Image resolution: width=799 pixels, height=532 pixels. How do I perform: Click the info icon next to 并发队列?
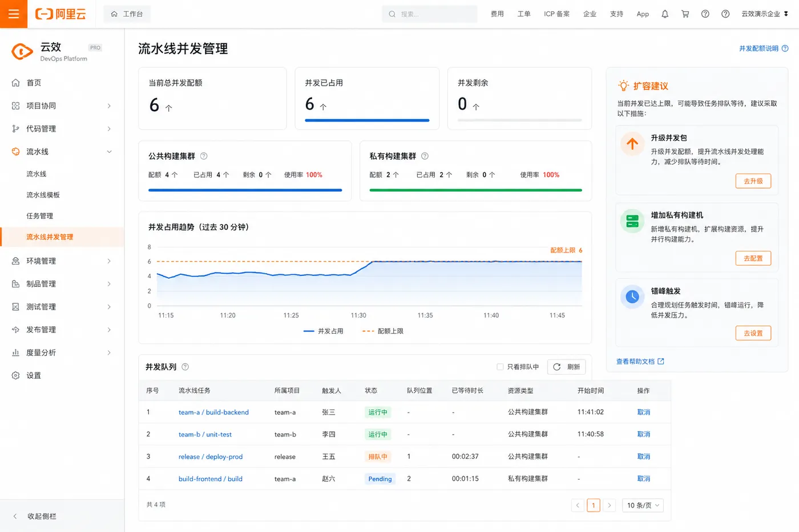[185, 367]
